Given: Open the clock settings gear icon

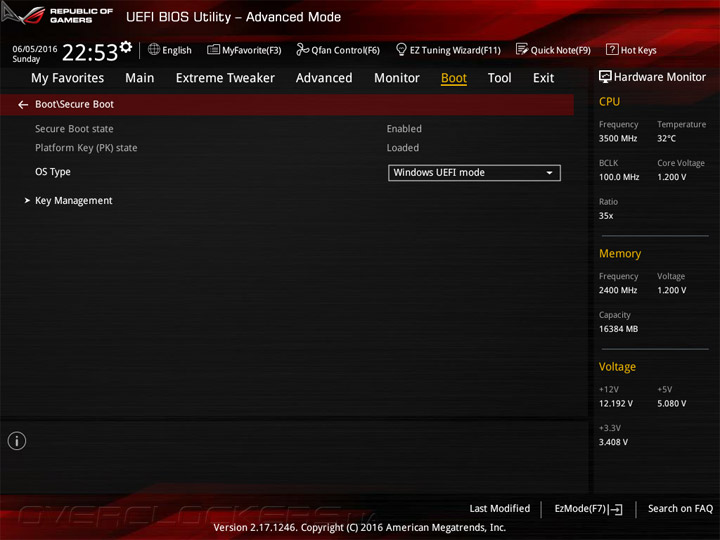Looking at the screenshot, I should 126,47.
